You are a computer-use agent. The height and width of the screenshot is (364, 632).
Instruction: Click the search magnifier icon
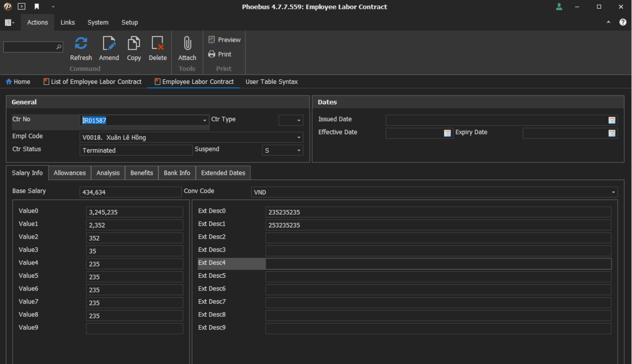pos(59,47)
